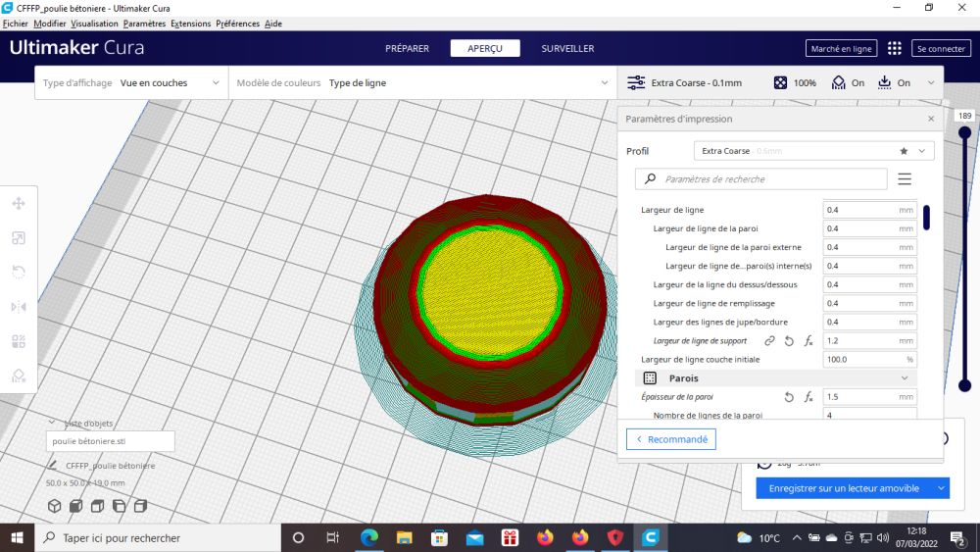Open the 'Type d'affichage' dropdown
Image resolution: width=980 pixels, height=552 pixels.
pos(130,83)
